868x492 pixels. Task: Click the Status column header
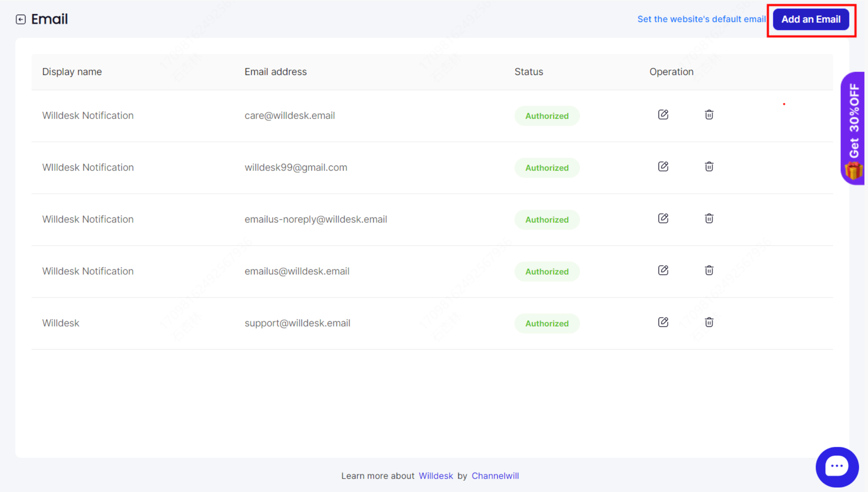coord(529,72)
